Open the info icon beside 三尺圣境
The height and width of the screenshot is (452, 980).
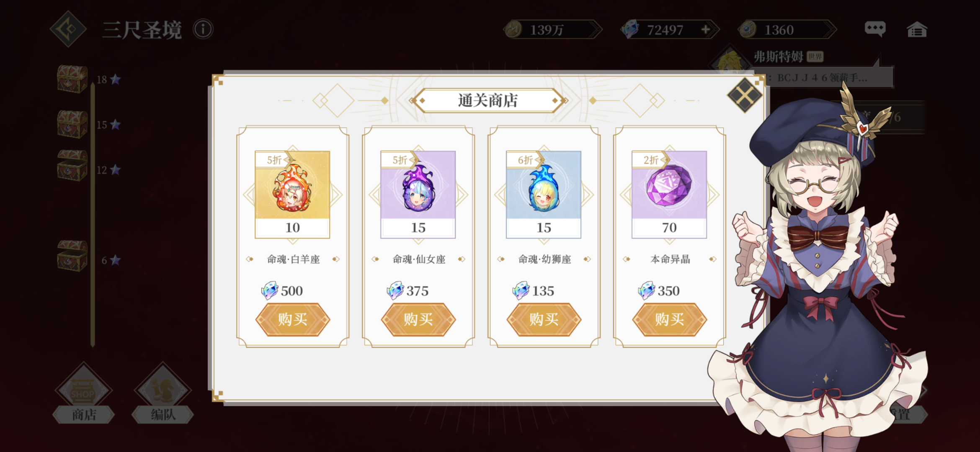click(203, 29)
